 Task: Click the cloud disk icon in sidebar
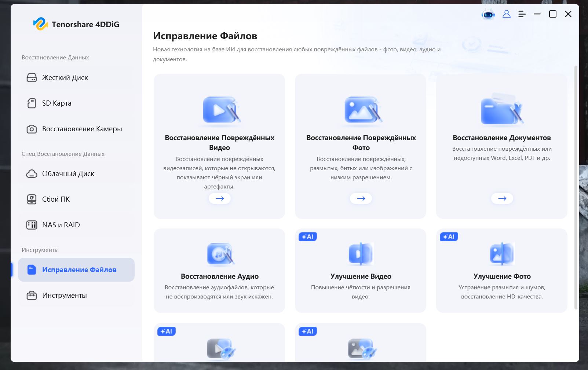pyautogui.click(x=32, y=174)
